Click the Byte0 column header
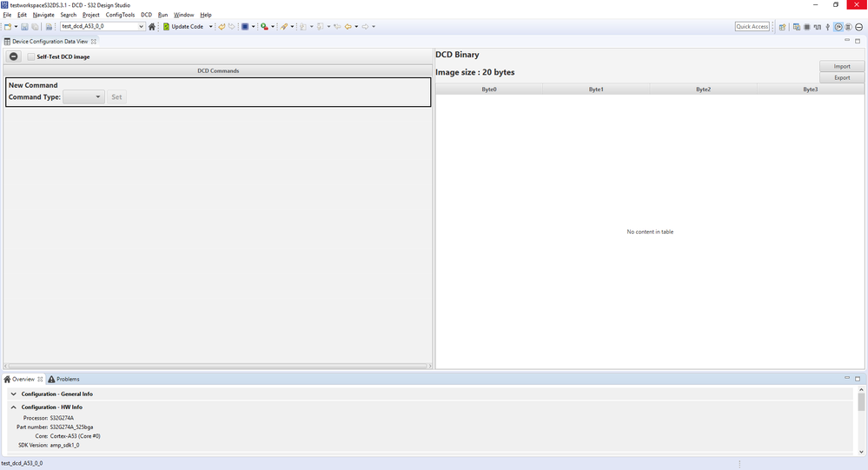Screen dimensions: 868x470 489,89
